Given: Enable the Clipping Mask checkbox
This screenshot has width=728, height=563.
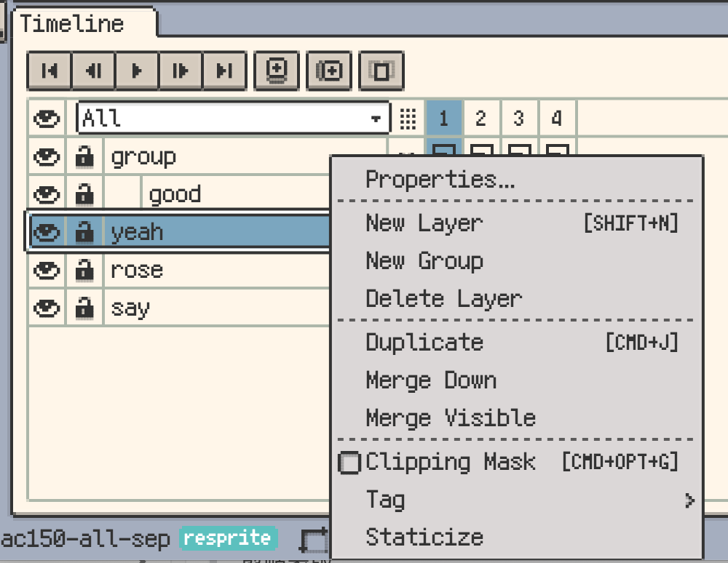Looking at the screenshot, I should click(x=350, y=463).
